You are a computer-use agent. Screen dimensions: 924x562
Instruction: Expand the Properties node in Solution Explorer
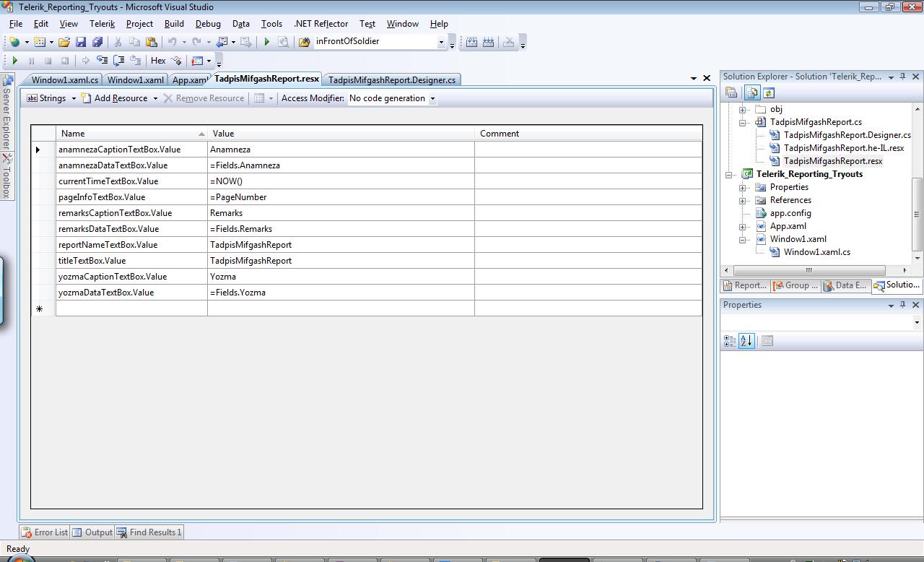click(742, 188)
